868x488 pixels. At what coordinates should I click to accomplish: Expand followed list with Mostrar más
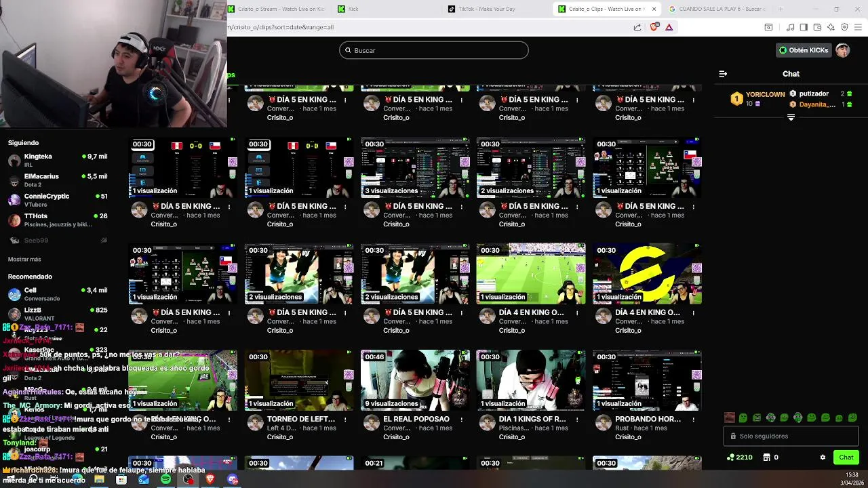(24, 260)
